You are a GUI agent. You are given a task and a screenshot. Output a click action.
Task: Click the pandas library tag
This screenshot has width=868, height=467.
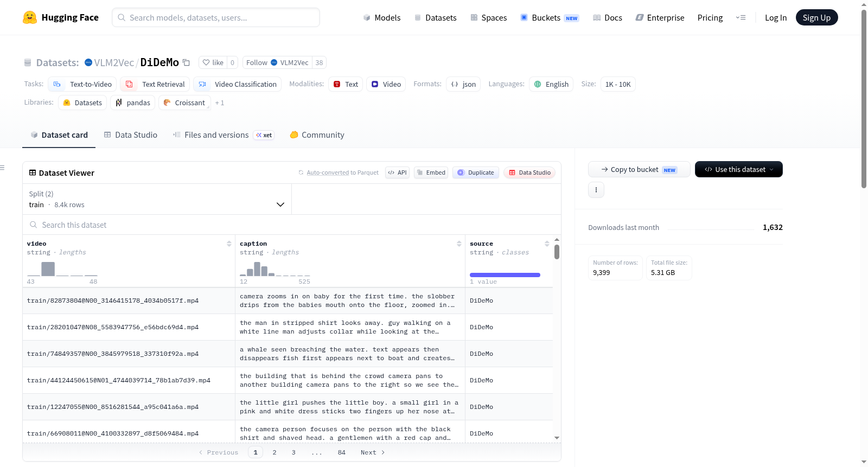coord(133,103)
